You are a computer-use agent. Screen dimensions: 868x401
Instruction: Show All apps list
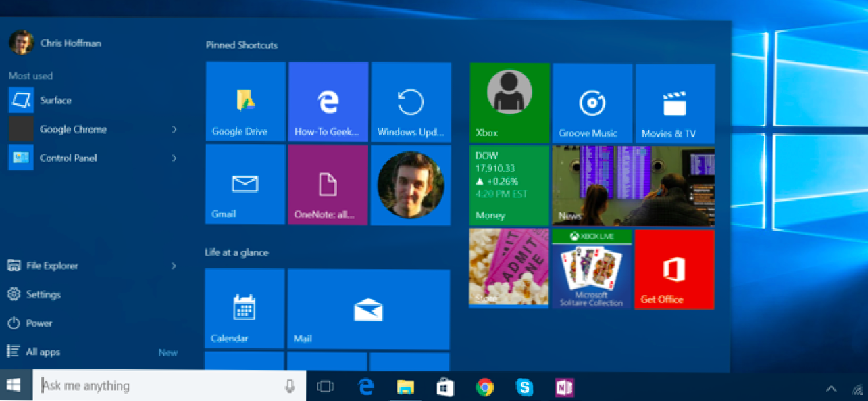43,352
